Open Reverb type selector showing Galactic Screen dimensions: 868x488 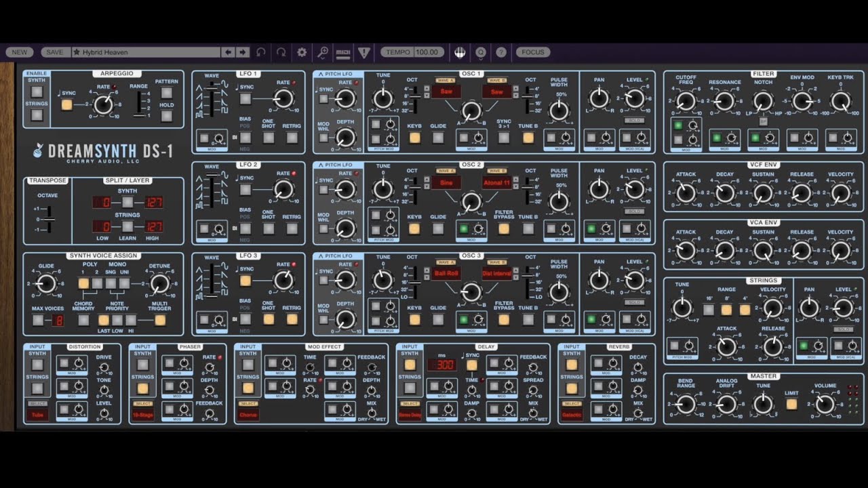tap(572, 414)
